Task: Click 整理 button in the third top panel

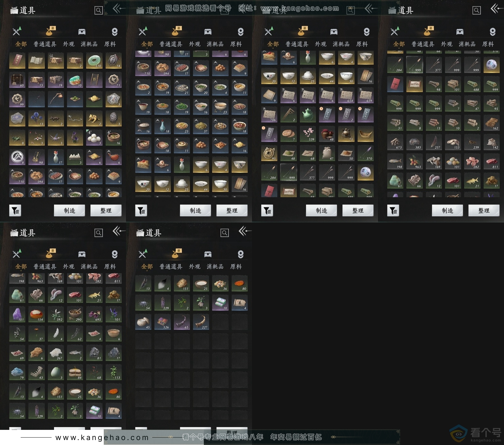Action: click(358, 210)
